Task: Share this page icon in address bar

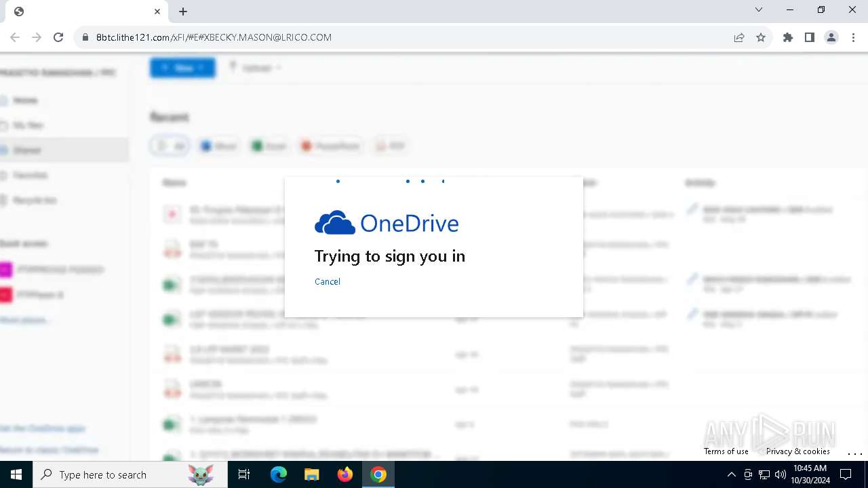Action: tap(739, 37)
